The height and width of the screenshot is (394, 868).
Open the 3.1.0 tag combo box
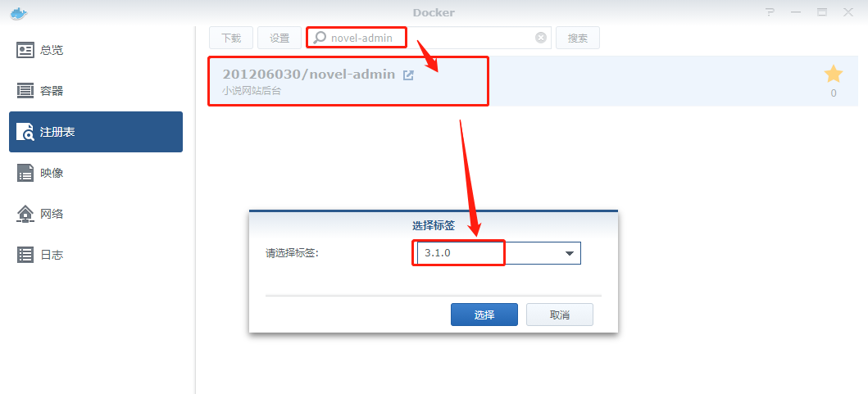click(x=499, y=253)
